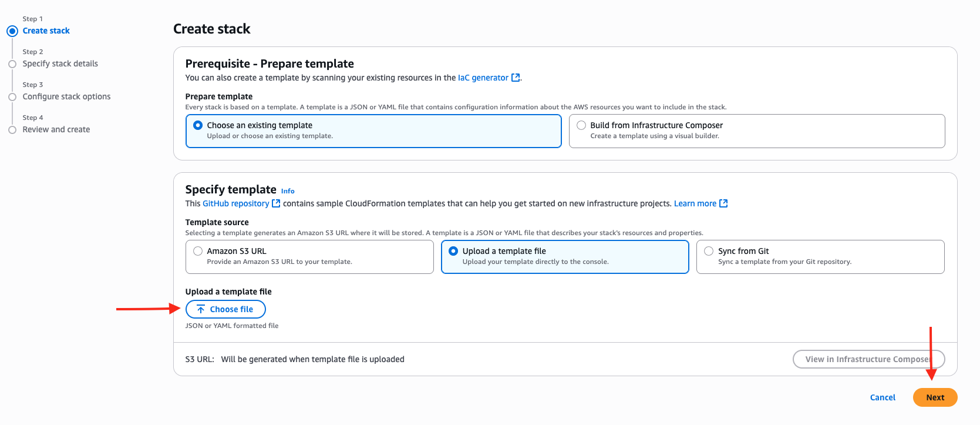Click the Cancel button
The image size is (980, 425).
point(883,397)
